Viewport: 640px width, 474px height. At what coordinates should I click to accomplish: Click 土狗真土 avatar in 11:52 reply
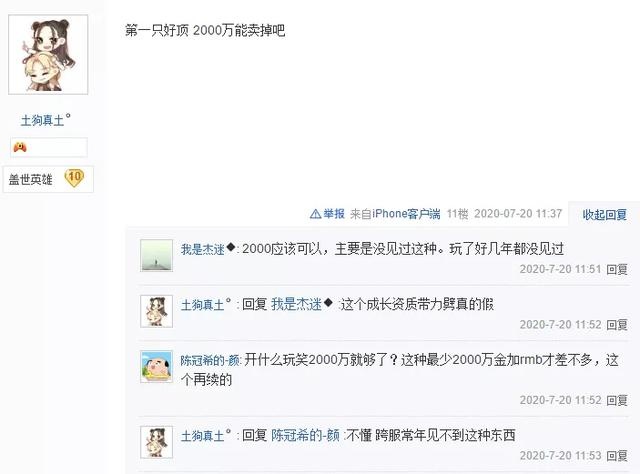pos(156,311)
